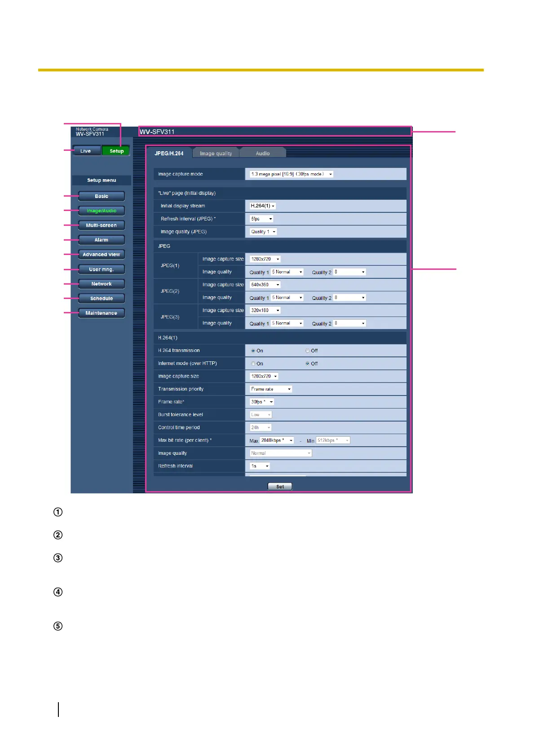535x756 pixels.
Task: Click the Live button
Action: tap(86, 151)
